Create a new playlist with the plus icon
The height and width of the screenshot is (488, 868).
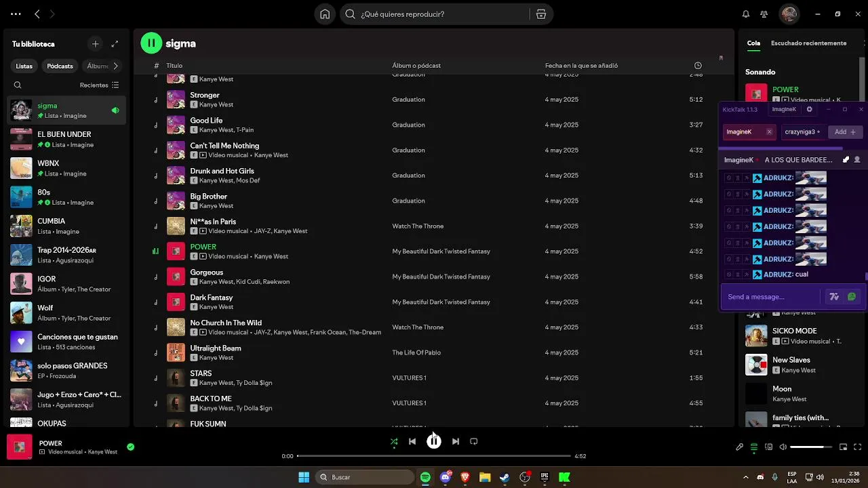coord(95,44)
